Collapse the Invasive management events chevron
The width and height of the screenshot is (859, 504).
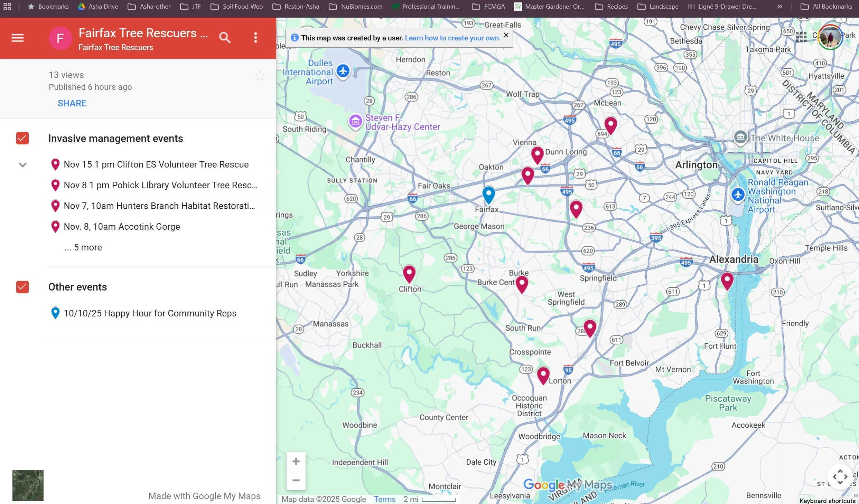(23, 165)
